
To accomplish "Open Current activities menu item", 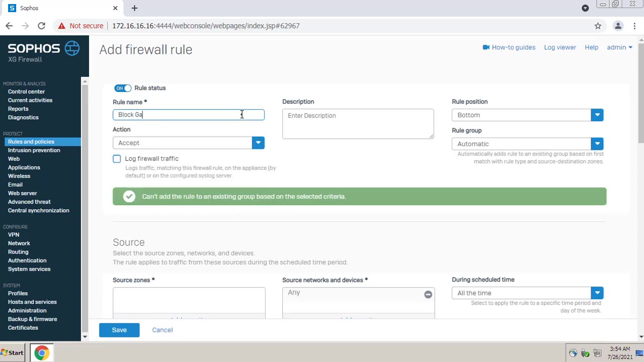I will coord(30,100).
